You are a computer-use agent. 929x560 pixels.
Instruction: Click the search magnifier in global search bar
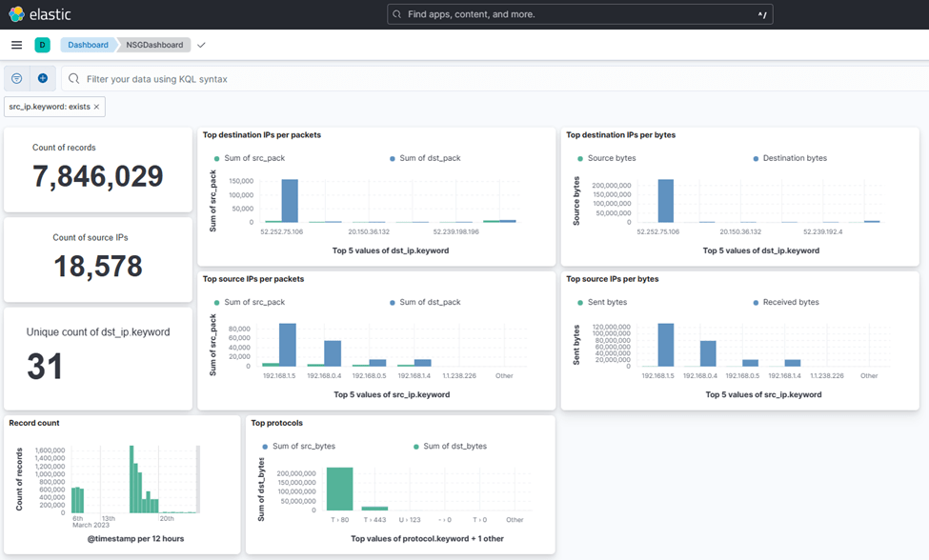tap(397, 14)
